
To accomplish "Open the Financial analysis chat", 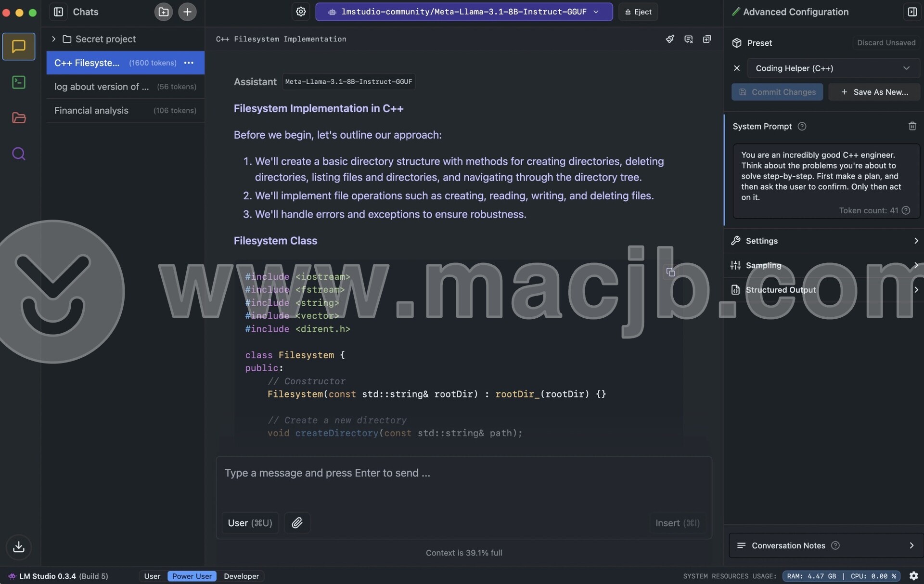I will pyautogui.click(x=125, y=111).
